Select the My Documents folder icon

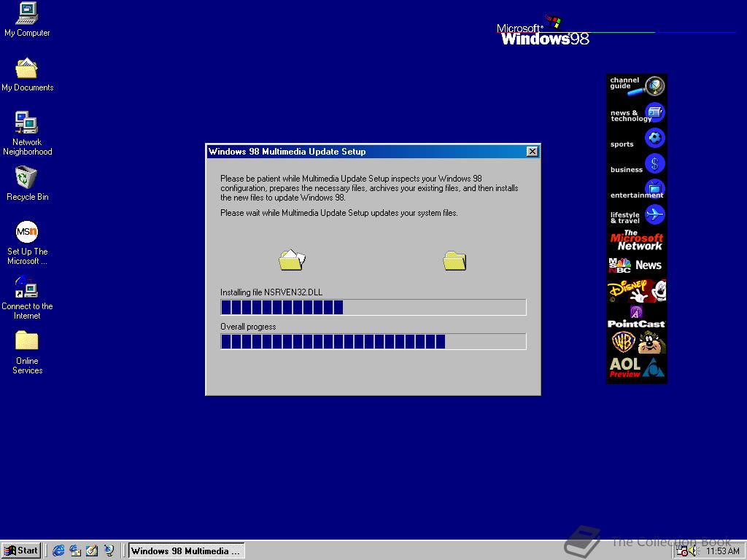pyautogui.click(x=27, y=75)
